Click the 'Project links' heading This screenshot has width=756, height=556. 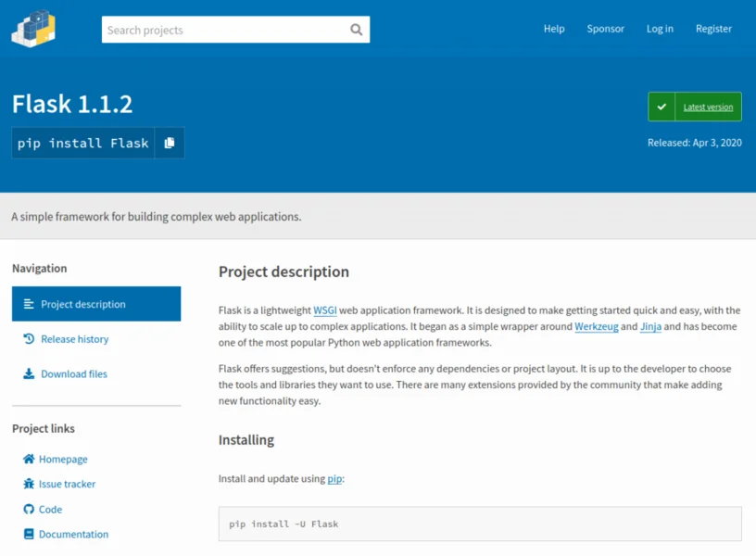(x=44, y=428)
